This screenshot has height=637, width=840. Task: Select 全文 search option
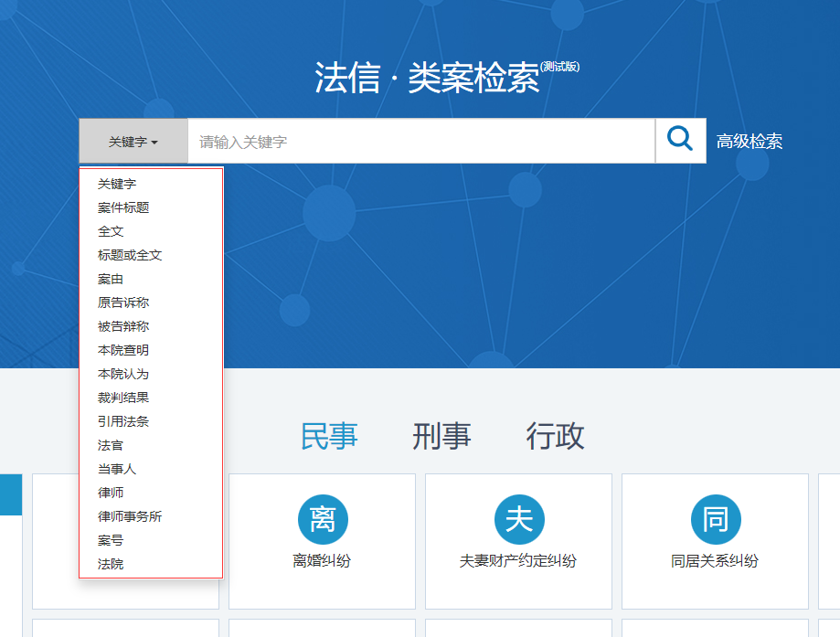click(111, 231)
